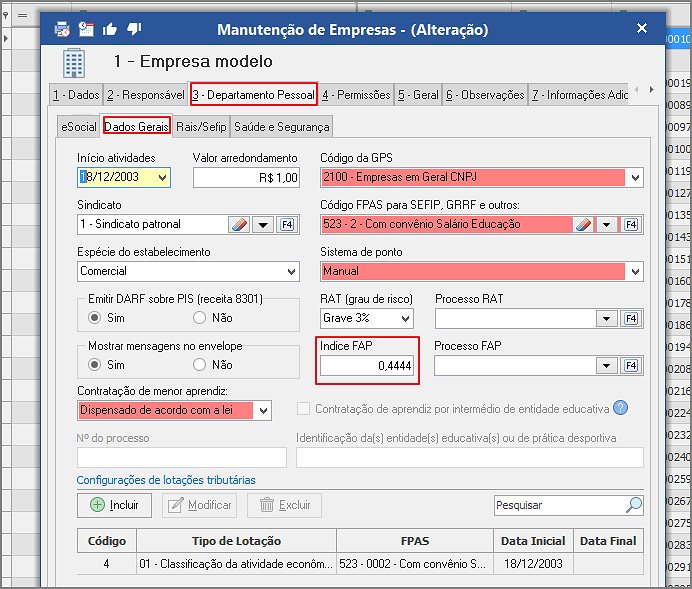Image resolution: width=692 pixels, height=589 pixels.
Task: Click the thumbs down icon
Action: coord(135,29)
